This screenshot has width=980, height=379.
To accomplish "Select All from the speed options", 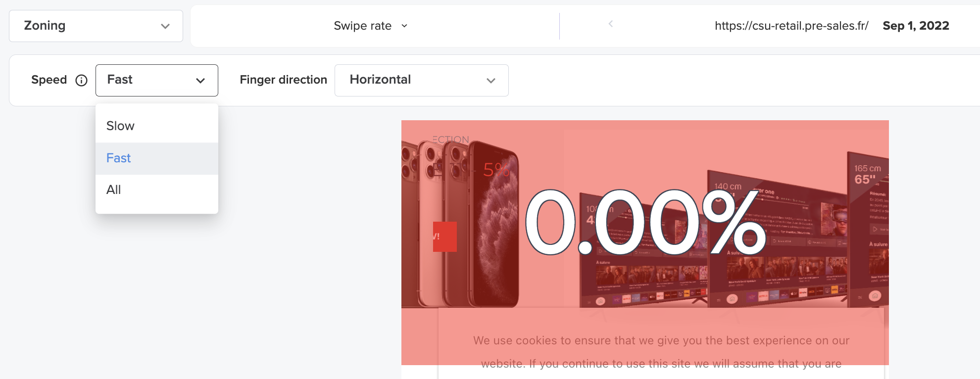I will [113, 190].
